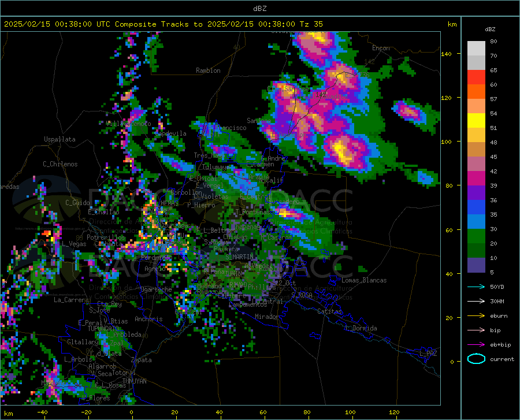520x420 pixels.
Task: Click the 'P_Hierro' map label
Action: 201,205
